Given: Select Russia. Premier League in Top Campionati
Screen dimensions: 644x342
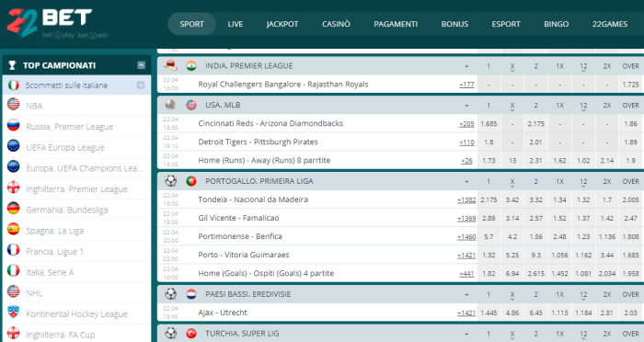Looking at the screenshot, I should pyautogui.click(x=76, y=127).
